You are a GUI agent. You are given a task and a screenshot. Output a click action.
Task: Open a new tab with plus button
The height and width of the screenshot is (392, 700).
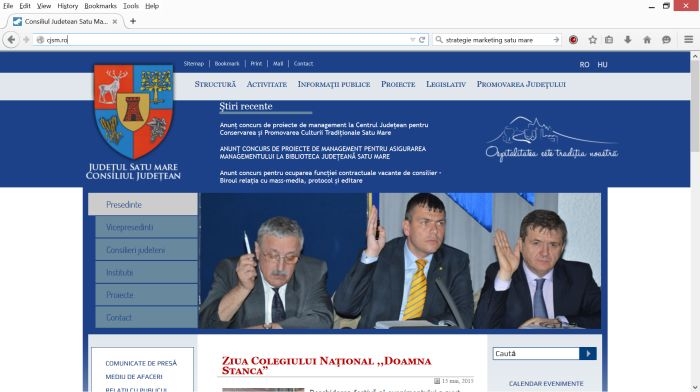click(133, 21)
